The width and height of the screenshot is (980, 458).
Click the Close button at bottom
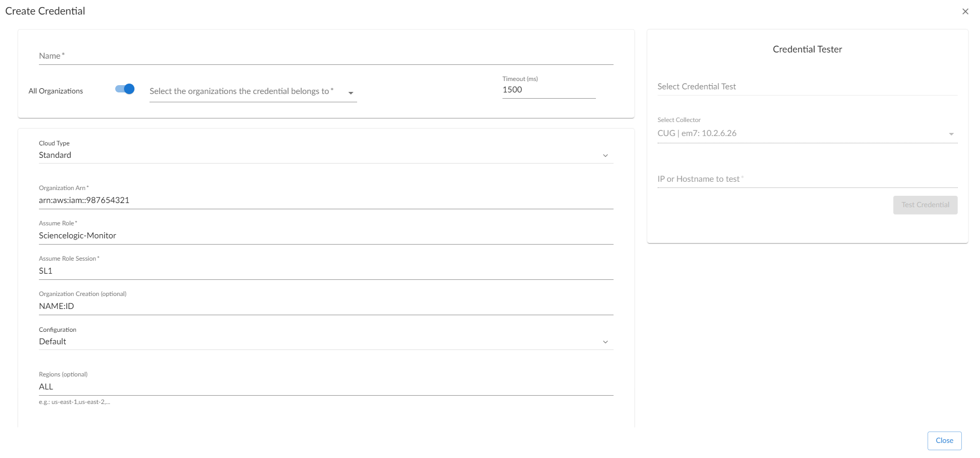944,440
